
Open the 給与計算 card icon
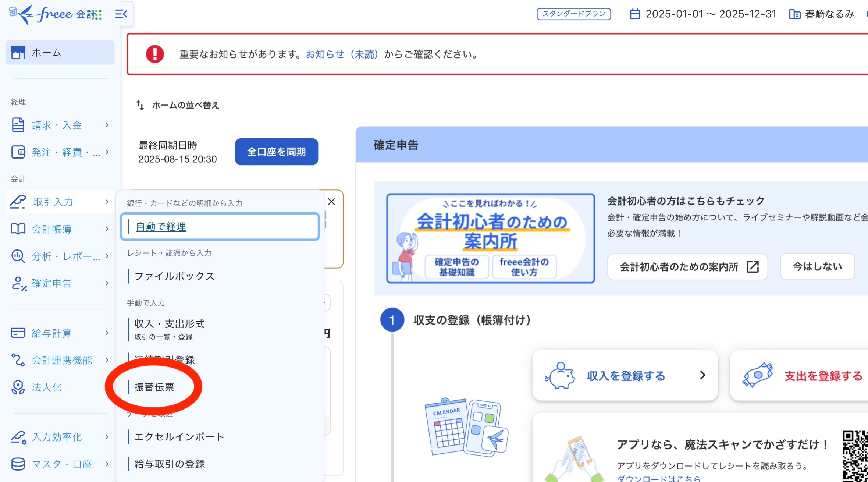pos(18,333)
